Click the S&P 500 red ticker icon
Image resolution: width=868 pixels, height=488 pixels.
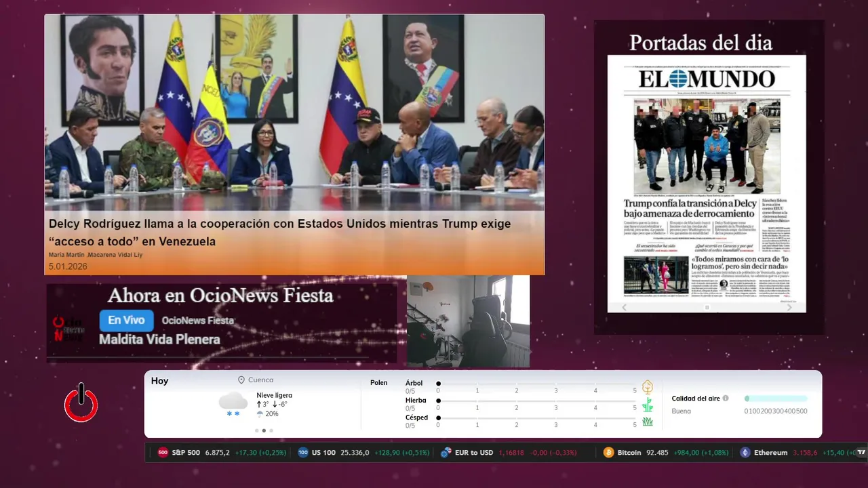(x=163, y=453)
